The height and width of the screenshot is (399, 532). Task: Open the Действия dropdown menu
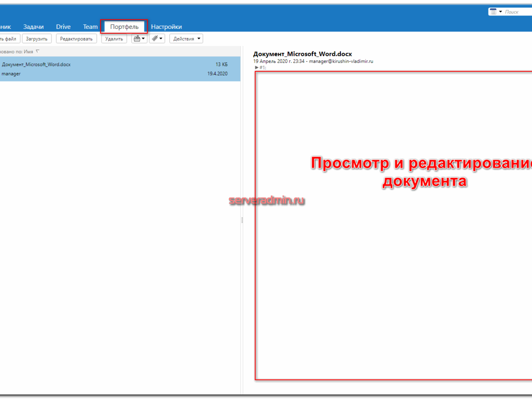coord(186,39)
